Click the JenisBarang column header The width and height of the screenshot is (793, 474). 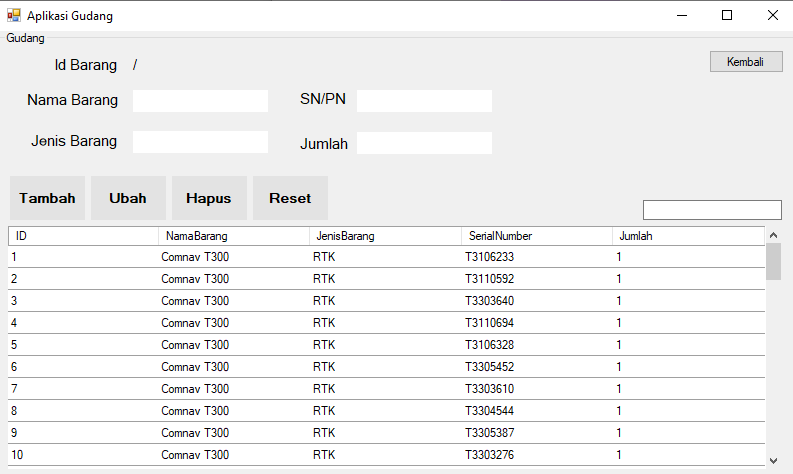pyautogui.click(x=385, y=236)
